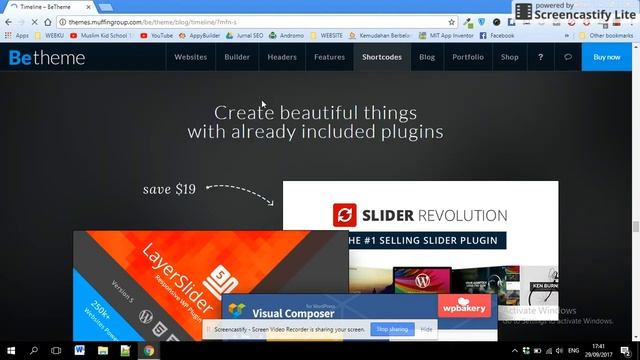Viewport: 640px width, 360px height.
Task: Open the volume speaker icon
Action: click(559, 351)
